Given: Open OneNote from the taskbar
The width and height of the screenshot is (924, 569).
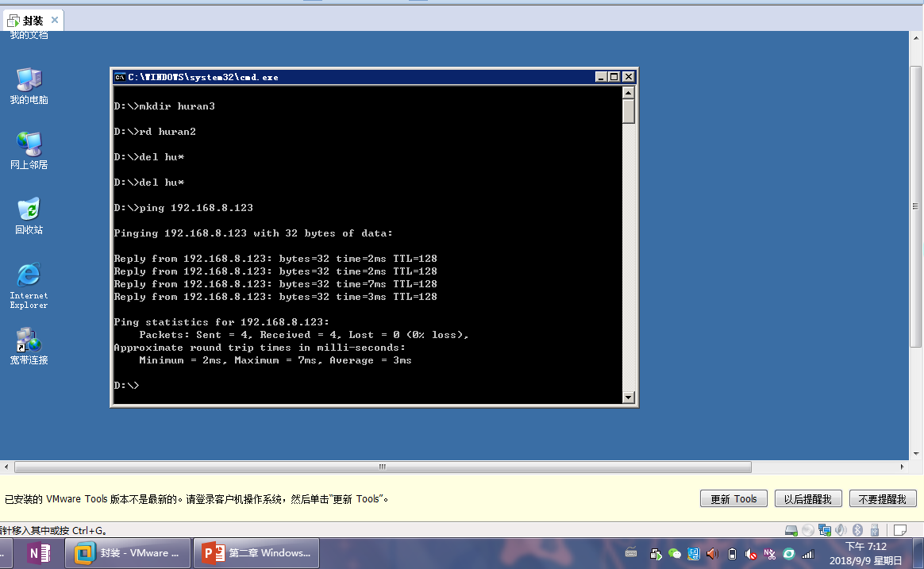Looking at the screenshot, I should coord(40,553).
